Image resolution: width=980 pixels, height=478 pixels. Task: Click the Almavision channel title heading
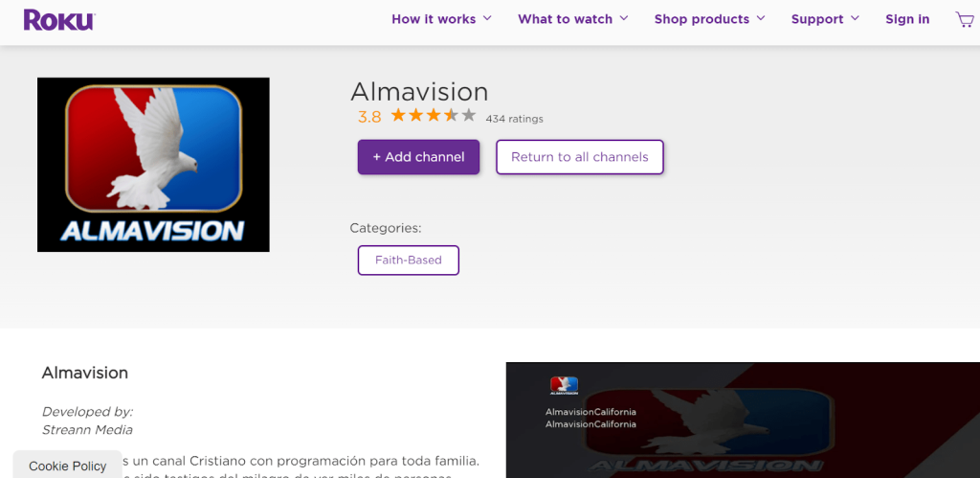[419, 92]
